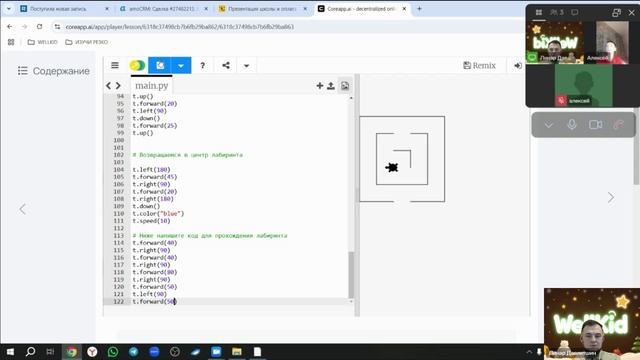640x360 pixels.
Task: Open Windows taskbar search
Action: pyautogui.click(x=30, y=351)
